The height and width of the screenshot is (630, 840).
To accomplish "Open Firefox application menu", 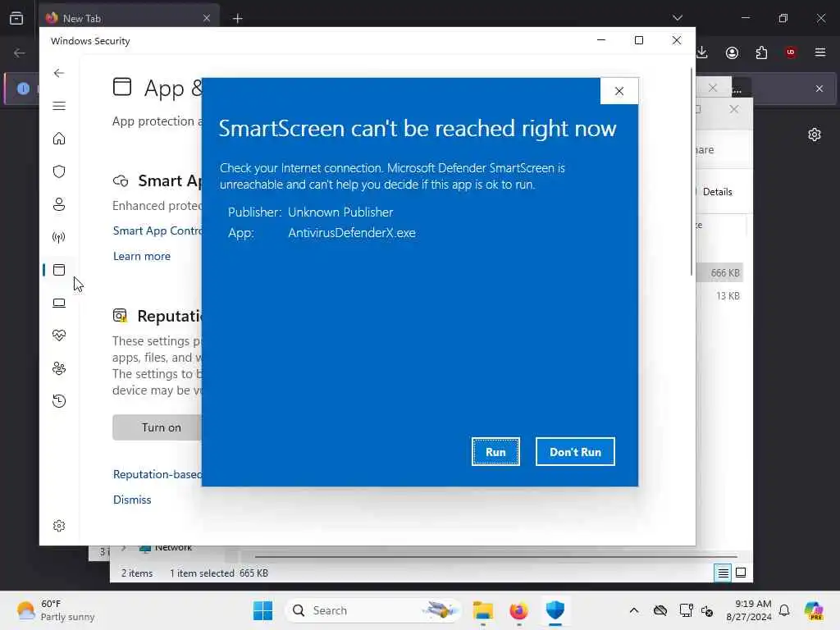I will point(819,52).
